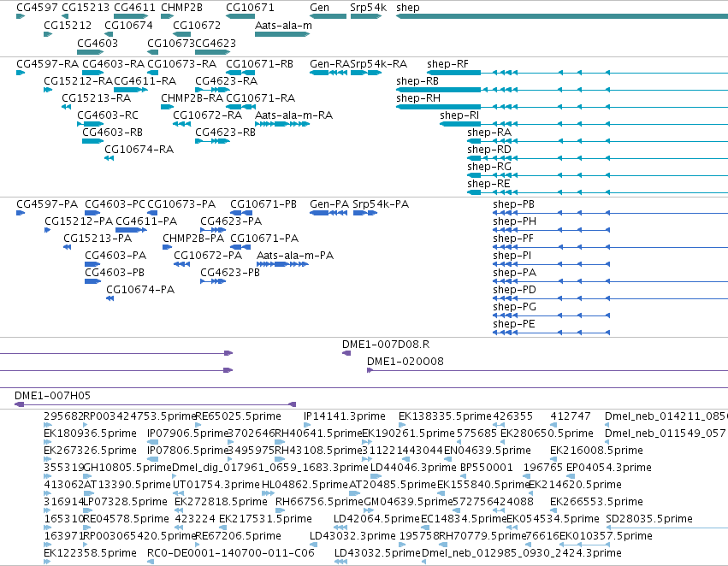
Task: Click the shep-PA protein label
Action: pos(514,273)
